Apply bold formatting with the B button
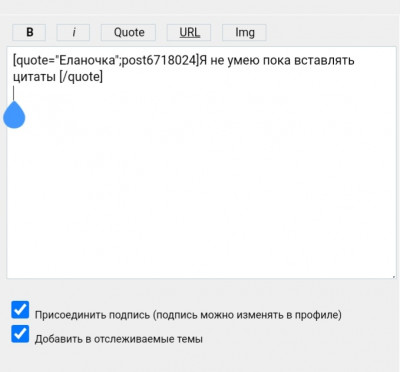Viewport: 400px width, 372px height. point(29,33)
